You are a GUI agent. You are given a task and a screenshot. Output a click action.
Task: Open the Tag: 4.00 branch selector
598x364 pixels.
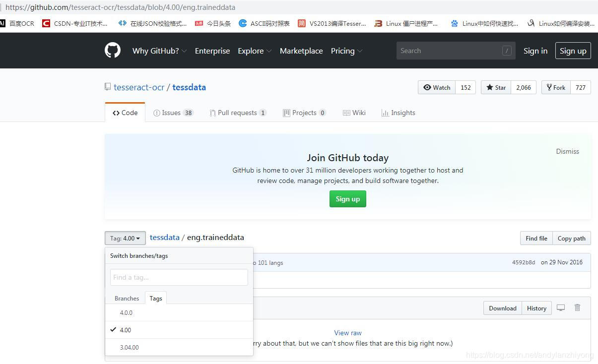(125, 238)
